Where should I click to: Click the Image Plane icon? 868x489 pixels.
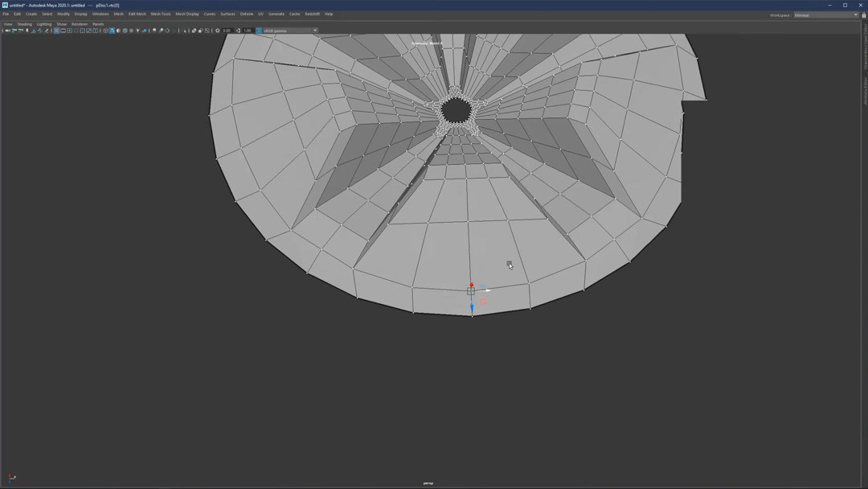click(x=34, y=31)
